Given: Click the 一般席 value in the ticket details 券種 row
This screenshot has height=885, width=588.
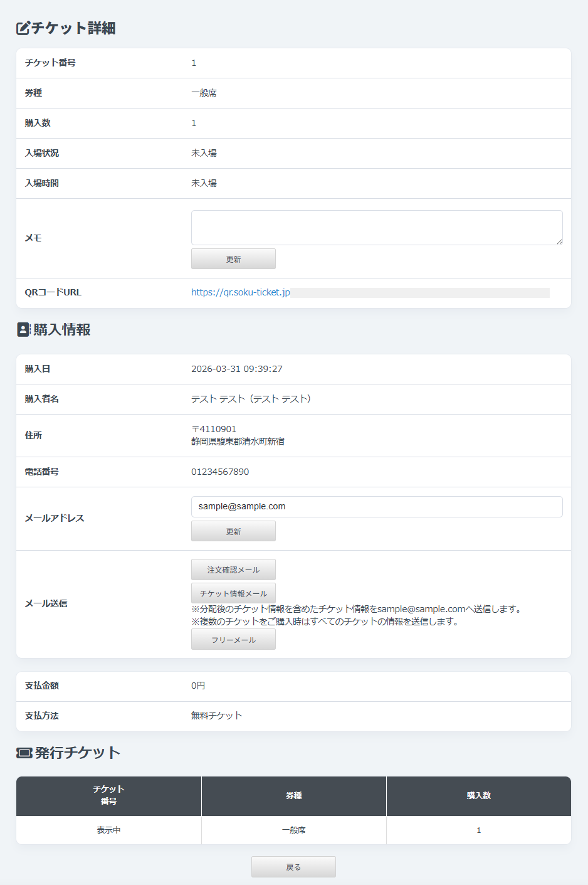Looking at the screenshot, I should pyautogui.click(x=204, y=93).
